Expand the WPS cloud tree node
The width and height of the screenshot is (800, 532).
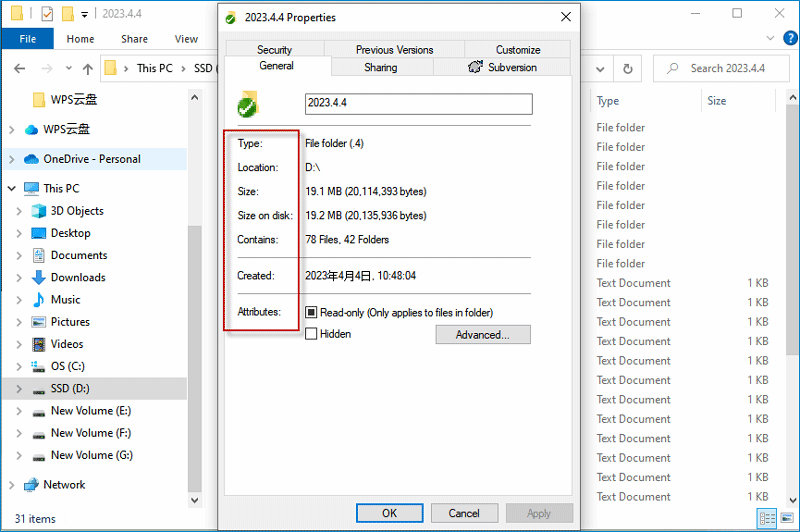point(12,130)
